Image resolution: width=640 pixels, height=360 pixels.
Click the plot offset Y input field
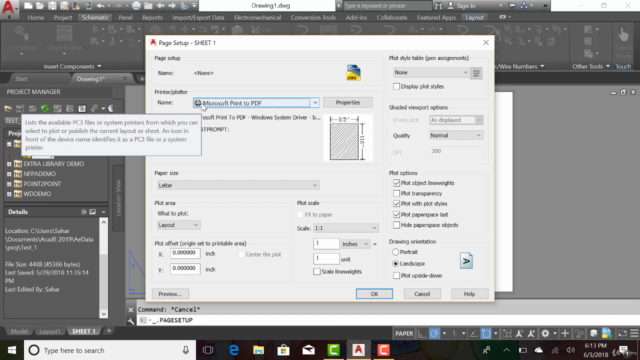[x=185, y=269]
